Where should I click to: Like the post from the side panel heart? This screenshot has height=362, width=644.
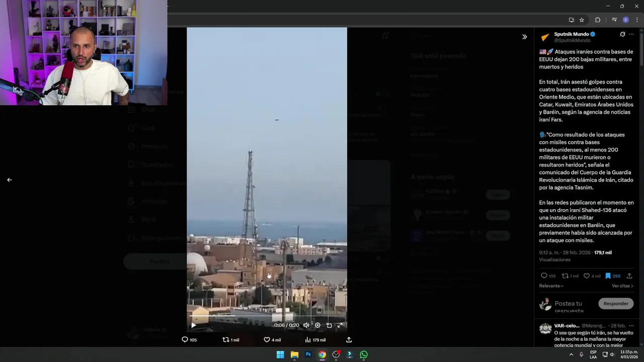click(592, 276)
